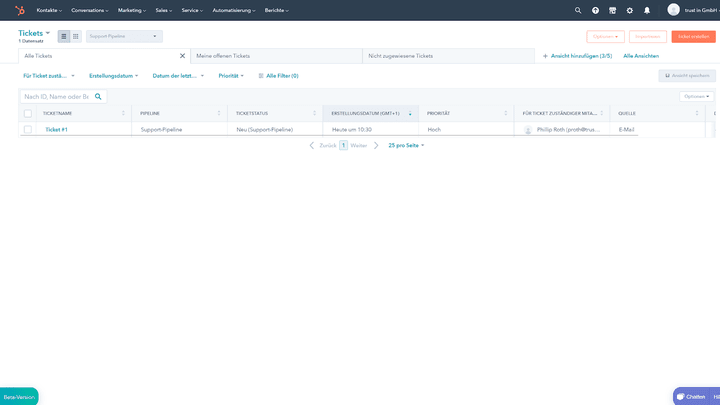Viewport: 720px width, 405px height.
Task: Expand the Für Ticket zuständig filter
Action: [49, 76]
